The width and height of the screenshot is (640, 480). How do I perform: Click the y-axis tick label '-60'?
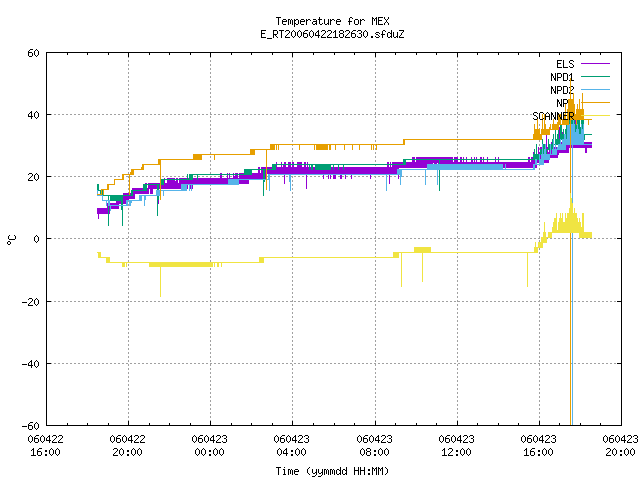coord(31,426)
